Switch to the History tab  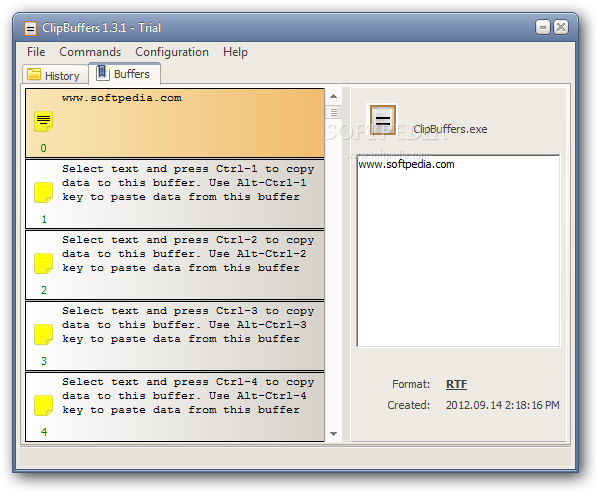[55, 75]
